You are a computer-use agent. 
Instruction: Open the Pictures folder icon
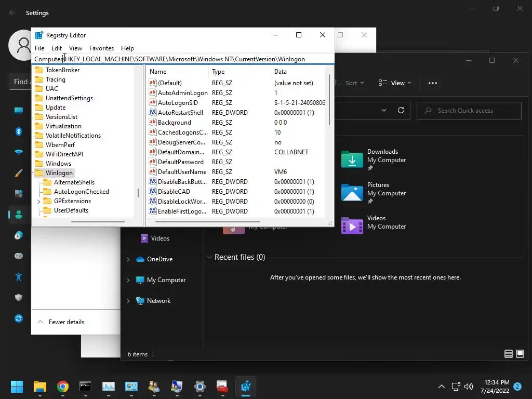tap(352, 192)
